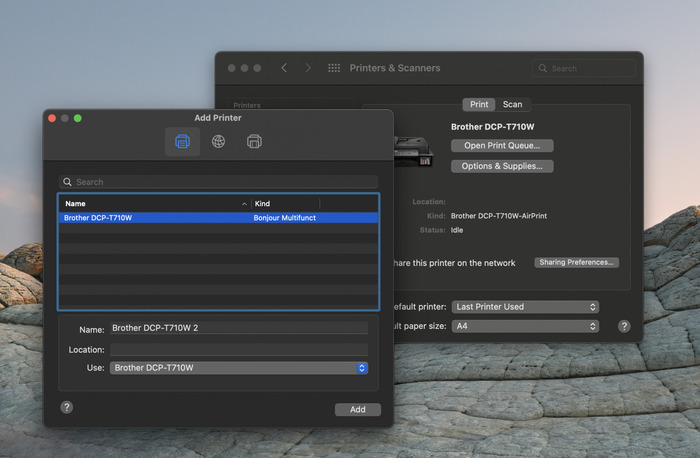Sort printers by the Name column header
This screenshot has width=700, height=458.
154,204
